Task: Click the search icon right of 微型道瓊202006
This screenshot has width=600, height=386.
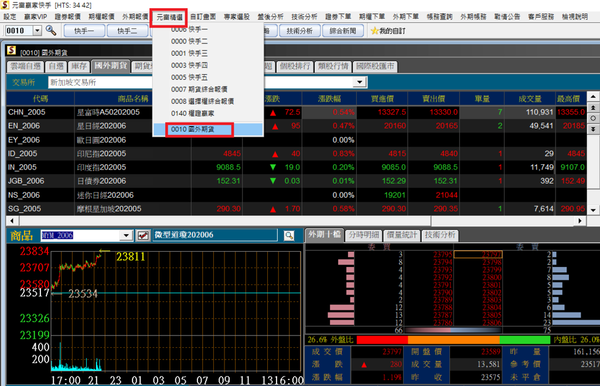Action: tap(289, 235)
